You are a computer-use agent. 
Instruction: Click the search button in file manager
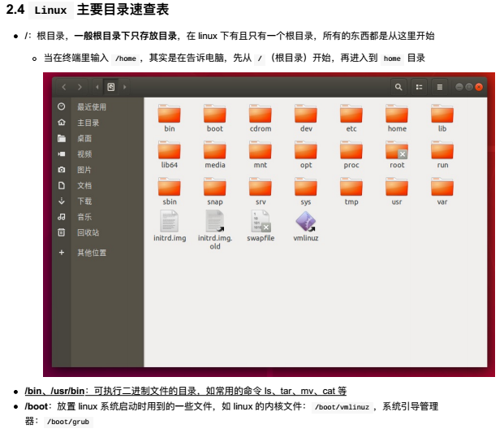tap(398, 87)
